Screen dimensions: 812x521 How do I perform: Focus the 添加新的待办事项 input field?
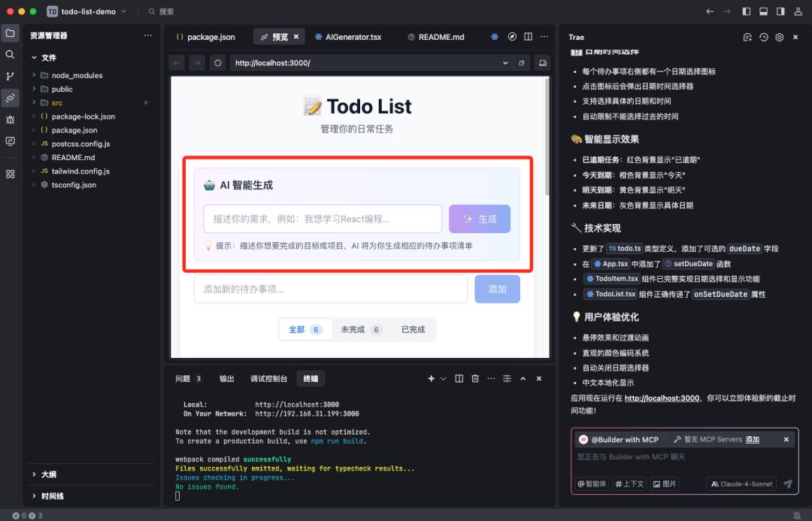pos(330,289)
